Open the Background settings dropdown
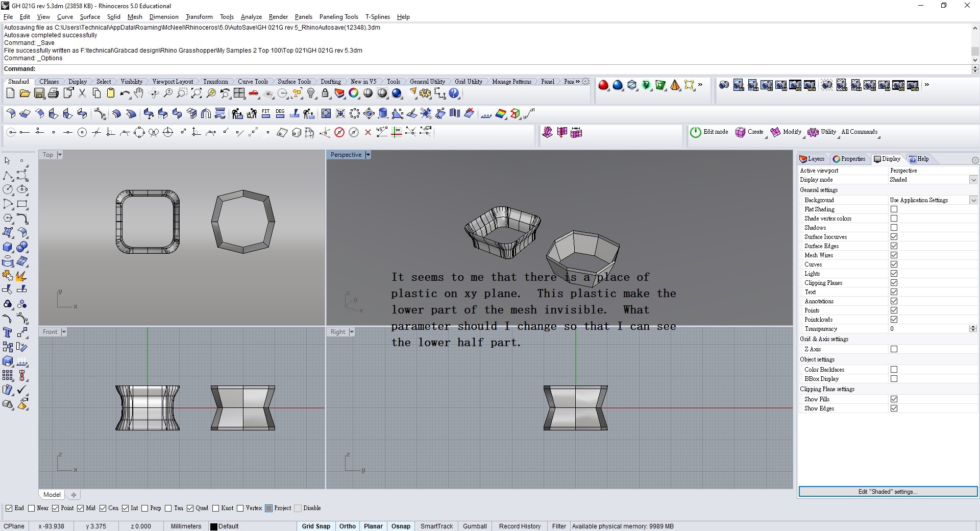980x531 pixels. pyautogui.click(x=973, y=200)
